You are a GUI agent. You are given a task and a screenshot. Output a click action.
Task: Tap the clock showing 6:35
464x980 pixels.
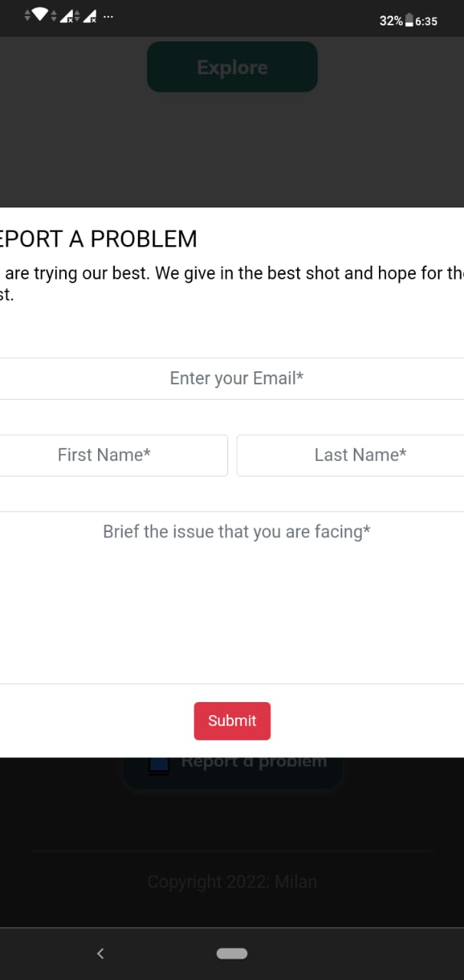[426, 21]
